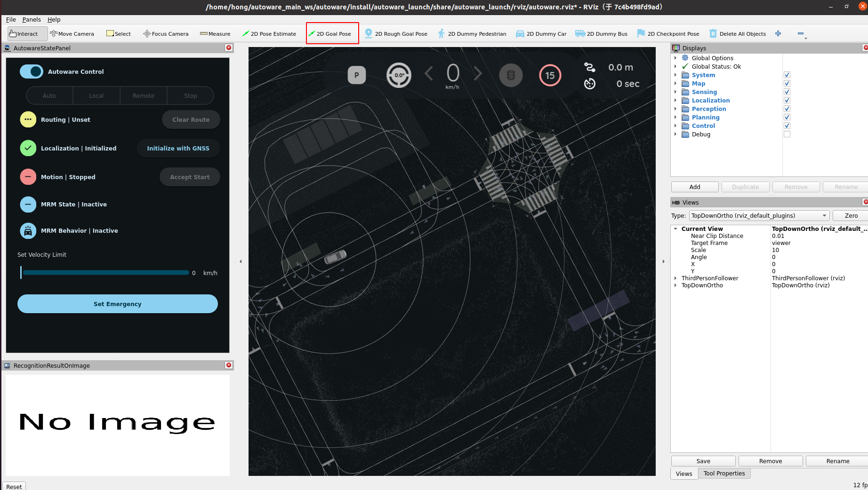Uncheck the Localization display checkbox

click(x=787, y=100)
